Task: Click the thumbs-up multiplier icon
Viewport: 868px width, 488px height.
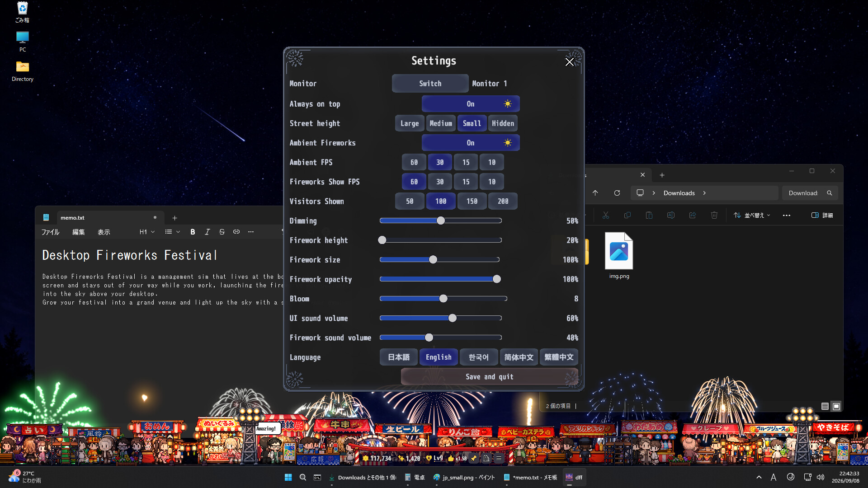Action: pos(451,458)
